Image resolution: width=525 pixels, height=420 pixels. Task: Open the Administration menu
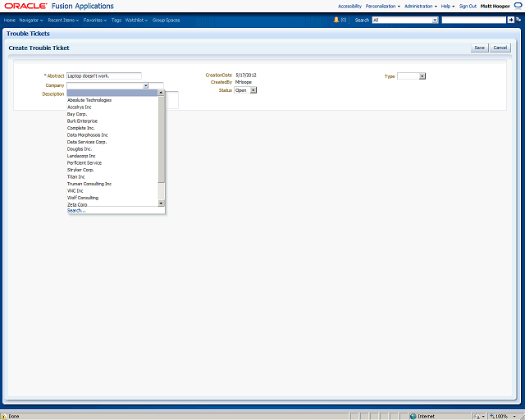point(421,6)
